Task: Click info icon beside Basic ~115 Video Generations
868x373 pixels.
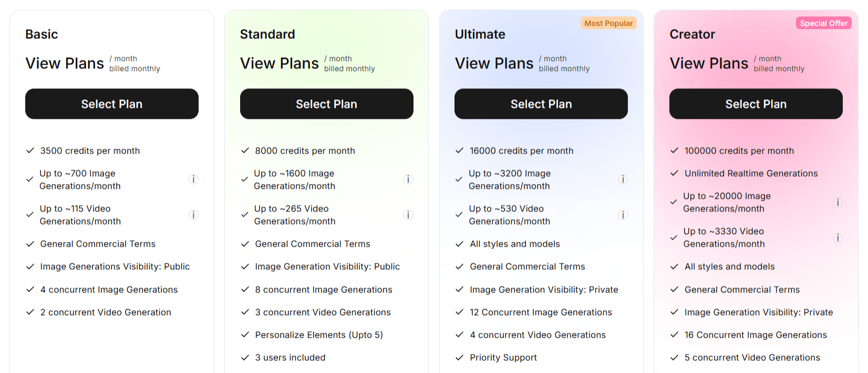Action: pyautogui.click(x=193, y=215)
